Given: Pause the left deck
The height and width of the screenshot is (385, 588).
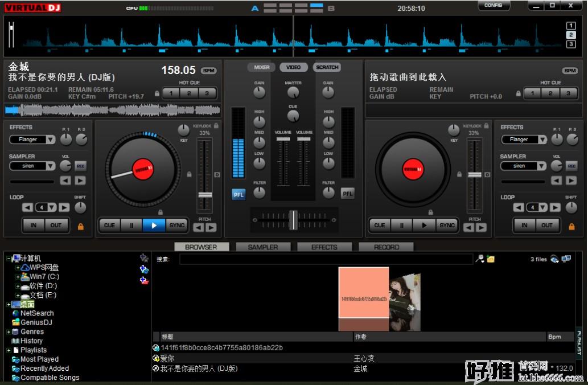Looking at the screenshot, I should click(131, 226).
